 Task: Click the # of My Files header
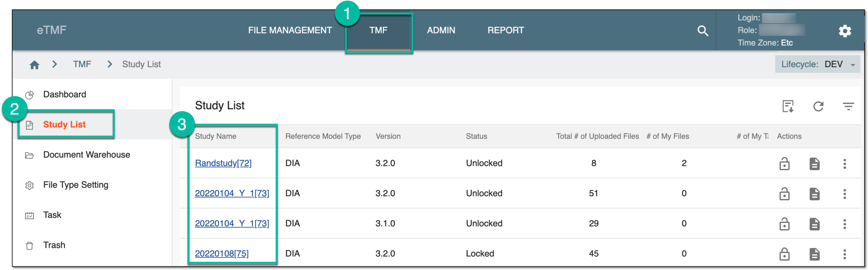pyautogui.click(x=668, y=136)
